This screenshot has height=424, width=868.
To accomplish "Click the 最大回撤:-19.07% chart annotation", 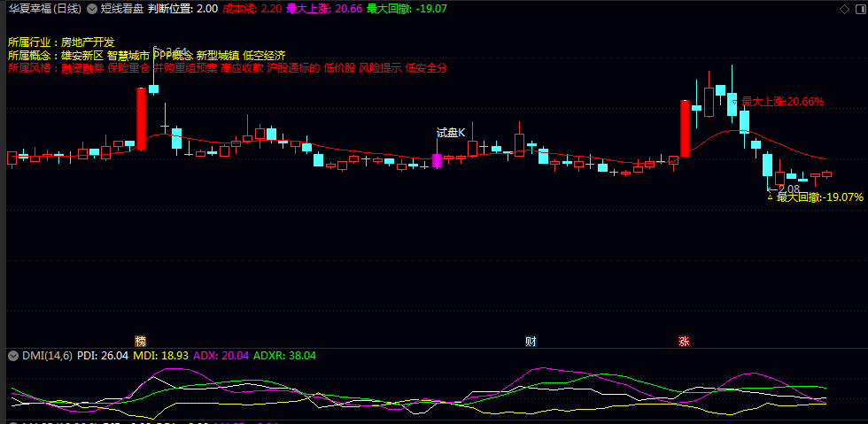I will tap(820, 197).
